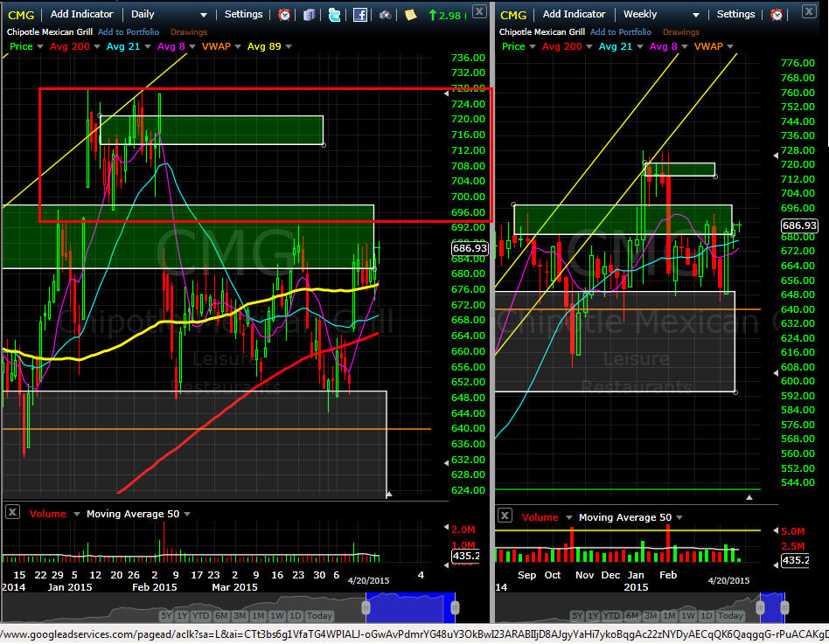Select 1Y range in daily chart
This screenshot has width=829, height=644.
click(x=182, y=615)
